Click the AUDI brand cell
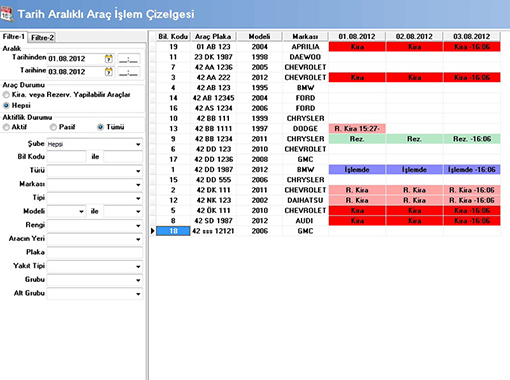The image size is (510, 380). 305,221
